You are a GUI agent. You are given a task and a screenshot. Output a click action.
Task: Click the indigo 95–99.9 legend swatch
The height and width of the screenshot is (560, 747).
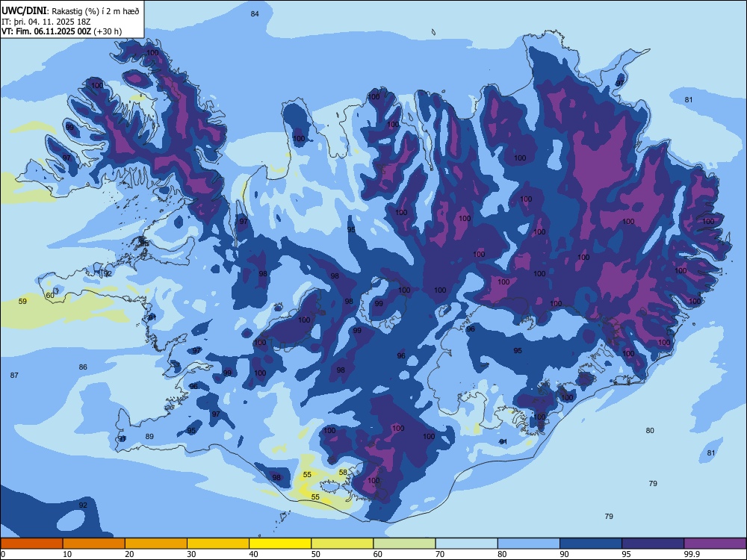coord(653,544)
